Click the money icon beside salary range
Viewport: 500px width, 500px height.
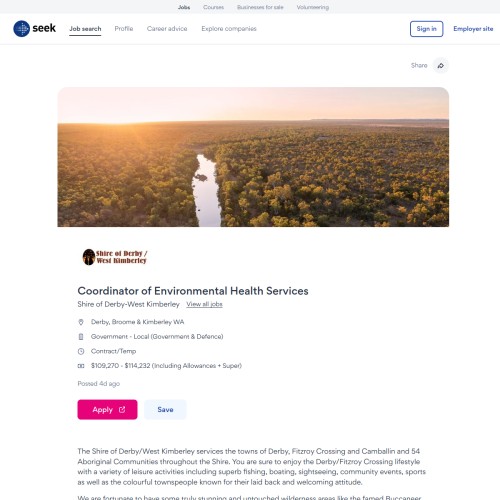click(x=81, y=366)
